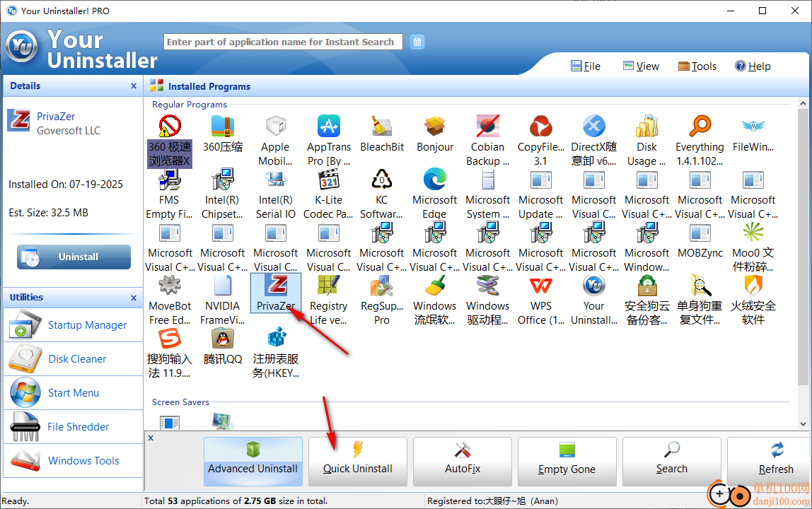
Task: Select the 注册表服务(HKEY) program icon
Action: tap(276, 339)
